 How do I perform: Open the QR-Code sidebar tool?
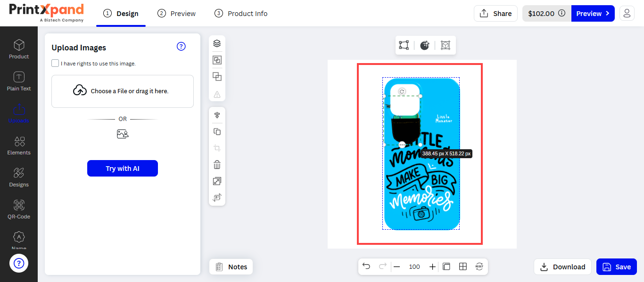click(x=19, y=209)
